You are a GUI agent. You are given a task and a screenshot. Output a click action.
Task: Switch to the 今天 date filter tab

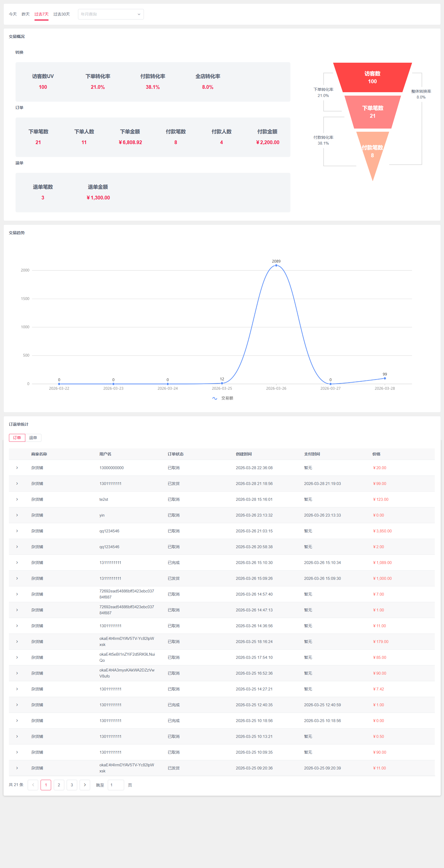click(12, 14)
